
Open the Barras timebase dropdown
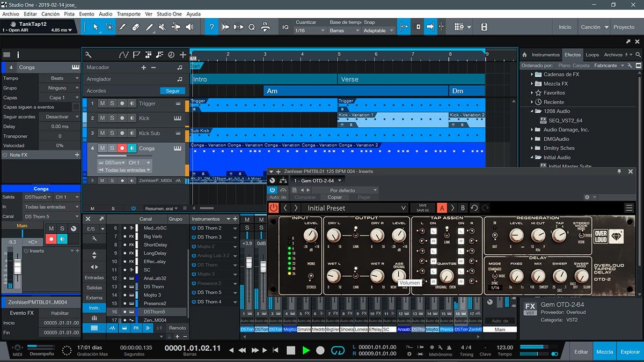pos(343,31)
